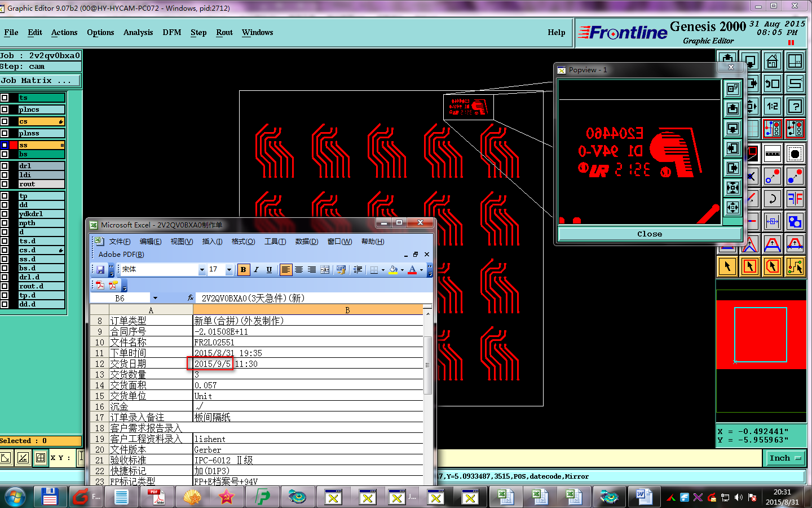This screenshot has height=508, width=812.
Task: Click the pan-up icon in Popview
Action: pyautogui.click(x=732, y=108)
